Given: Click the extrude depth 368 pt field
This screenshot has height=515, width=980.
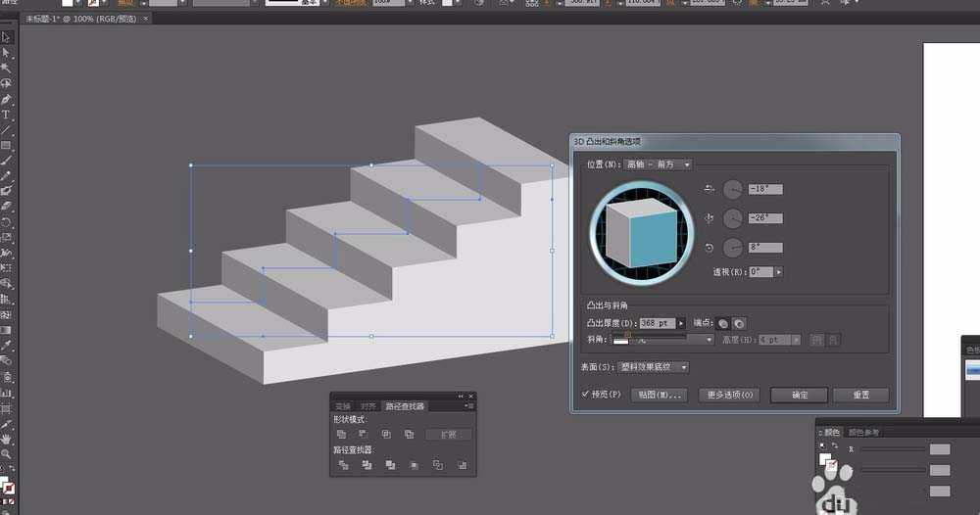Looking at the screenshot, I should click(657, 323).
